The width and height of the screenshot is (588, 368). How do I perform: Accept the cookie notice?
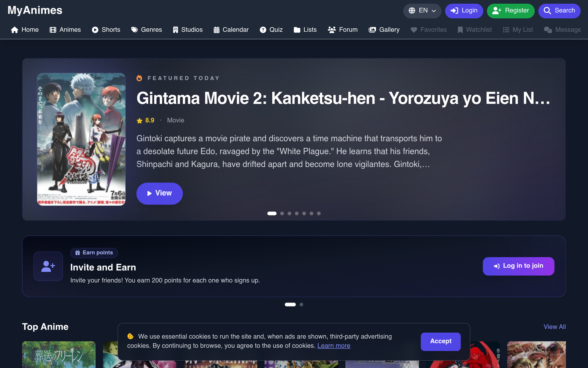point(441,342)
